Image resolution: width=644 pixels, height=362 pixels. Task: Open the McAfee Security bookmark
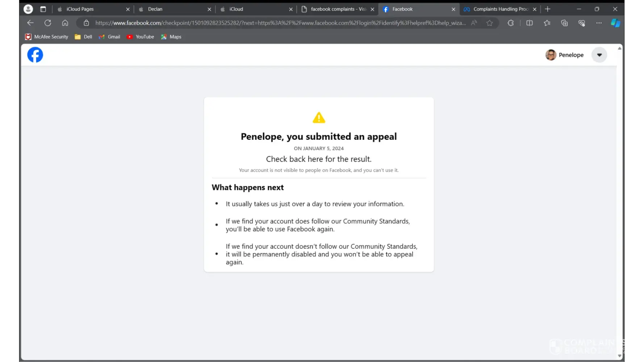(x=47, y=37)
